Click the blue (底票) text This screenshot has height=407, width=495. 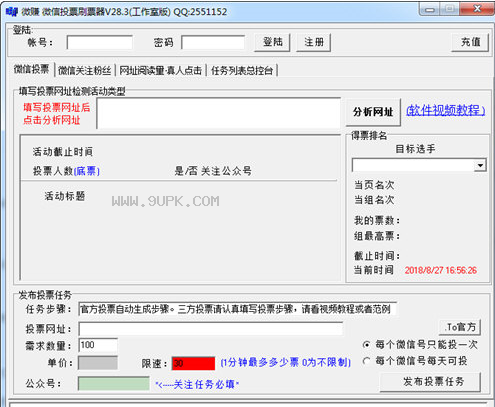(87, 171)
